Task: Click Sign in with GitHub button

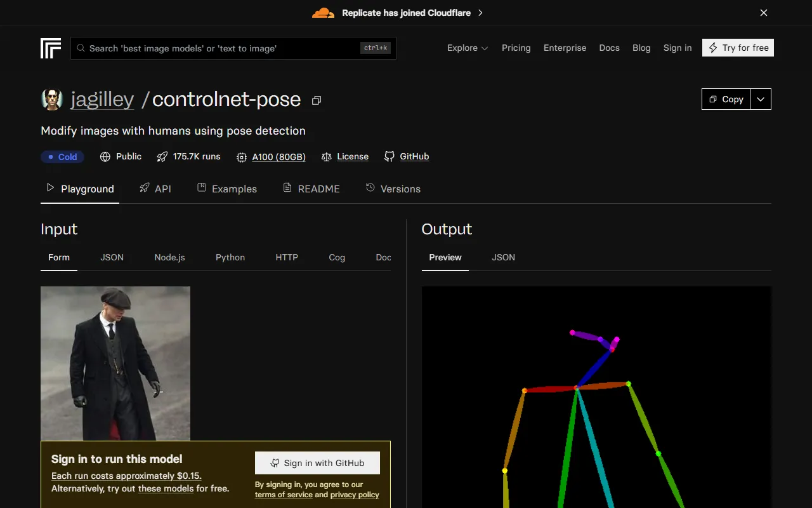Action: 317,463
